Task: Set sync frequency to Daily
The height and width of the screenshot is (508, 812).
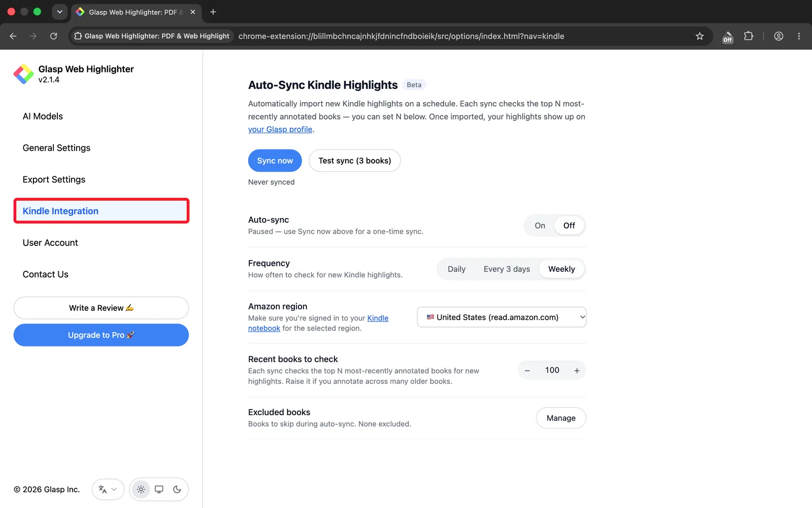Action: pyautogui.click(x=457, y=269)
